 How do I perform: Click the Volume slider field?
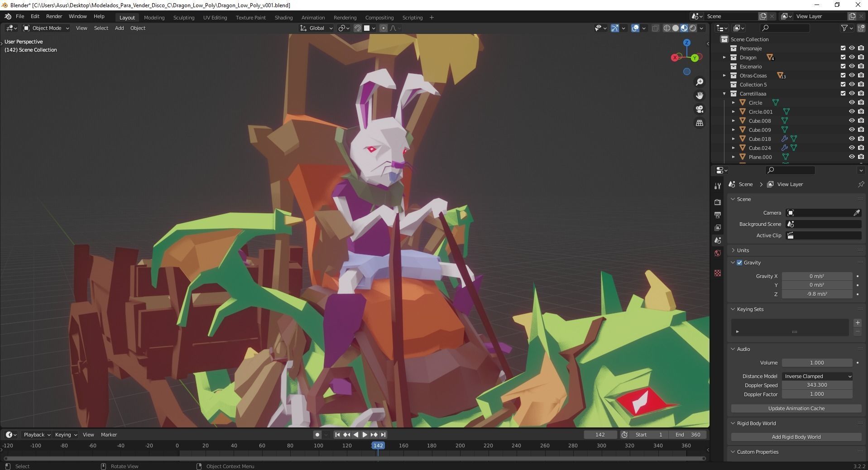click(817, 363)
